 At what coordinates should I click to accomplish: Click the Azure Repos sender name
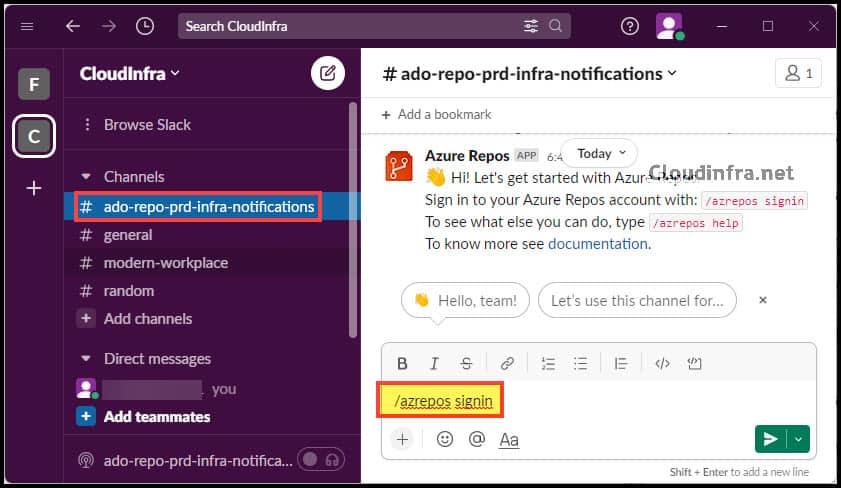point(467,156)
